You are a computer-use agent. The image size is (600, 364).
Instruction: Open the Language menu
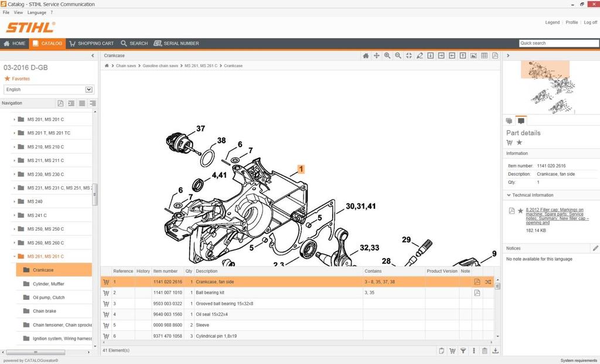pyautogui.click(x=37, y=13)
